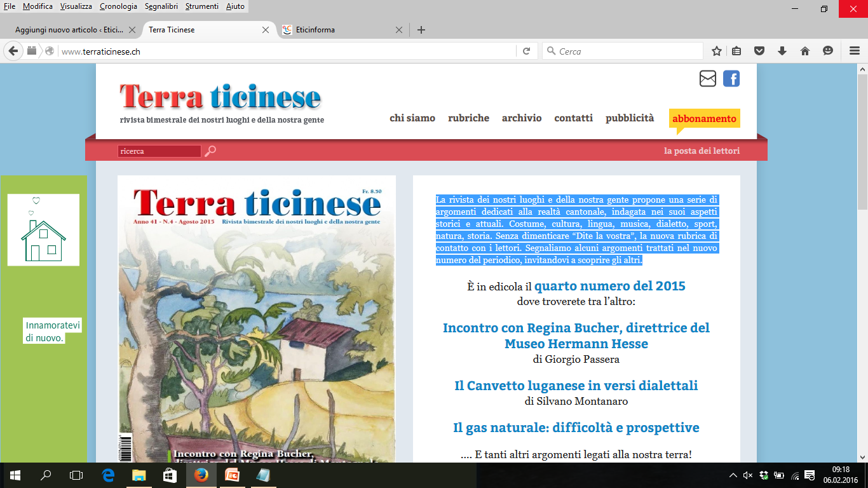Open the downloads arrow icon

(x=782, y=51)
